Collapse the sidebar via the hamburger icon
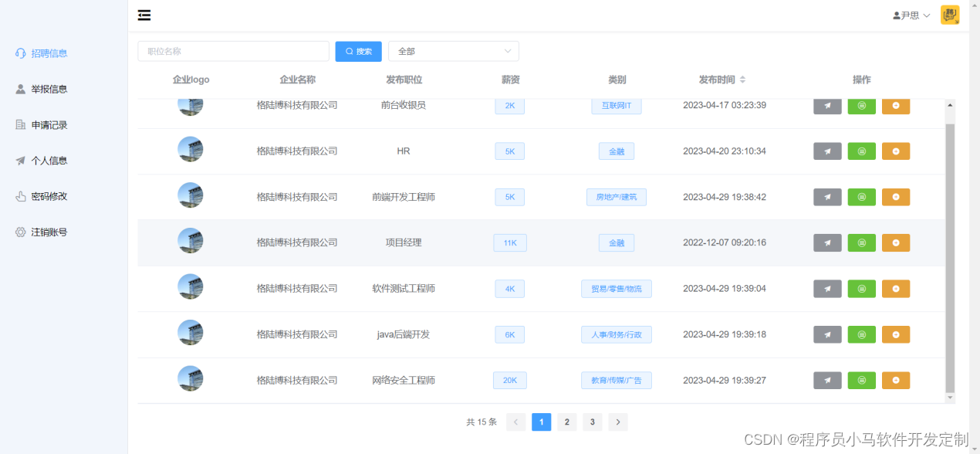 pos(144,14)
